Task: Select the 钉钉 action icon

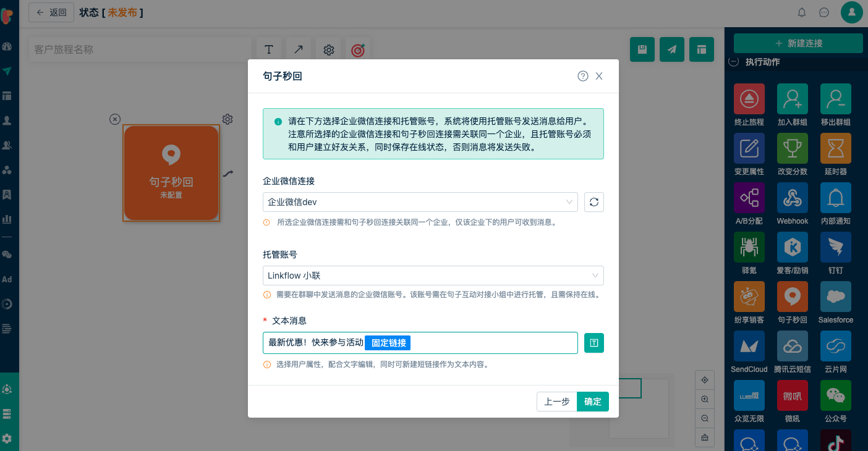Action: tap(836, 247)
